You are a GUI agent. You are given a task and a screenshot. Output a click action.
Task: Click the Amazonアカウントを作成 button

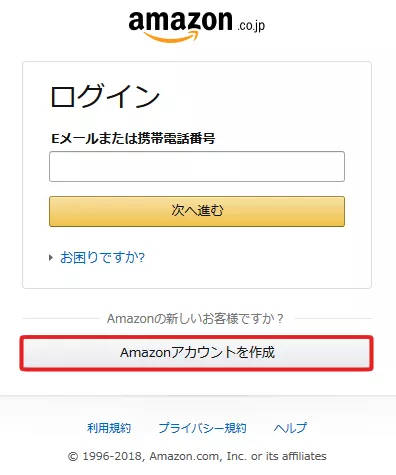point(197,353)
